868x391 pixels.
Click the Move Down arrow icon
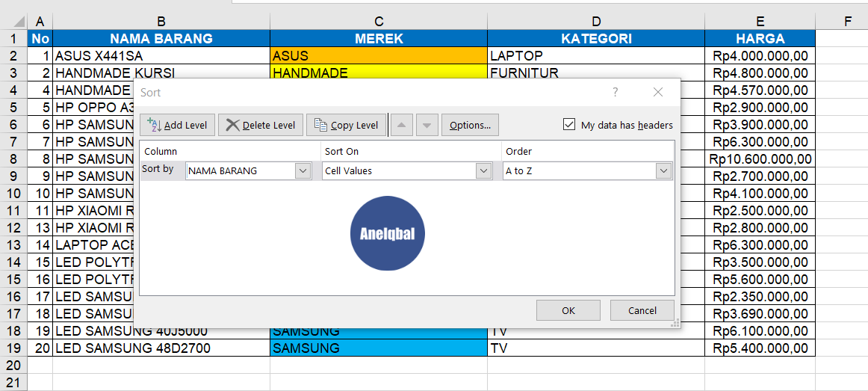point(427,125)
